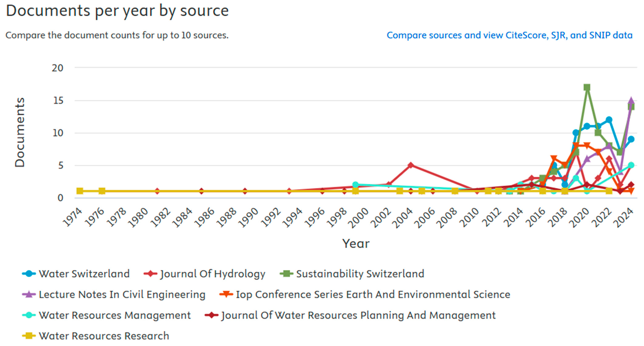Click Iop Conference Series orange triangle legend marker

point(226,294)
